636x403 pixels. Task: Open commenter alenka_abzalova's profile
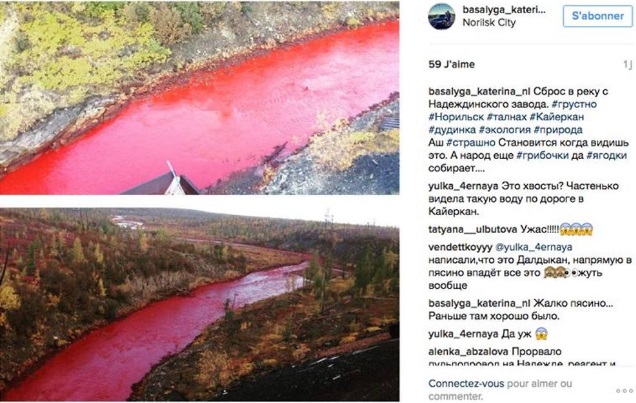click(x=468, y=352)
